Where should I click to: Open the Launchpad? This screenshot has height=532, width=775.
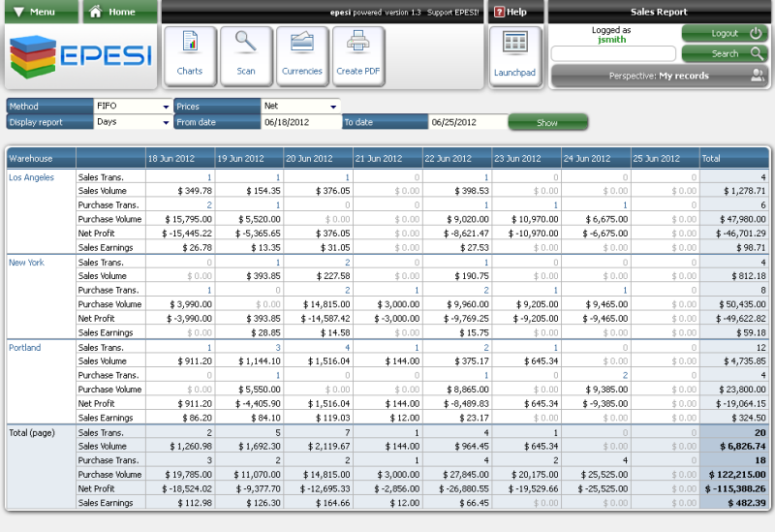click(x=514, y=55)
